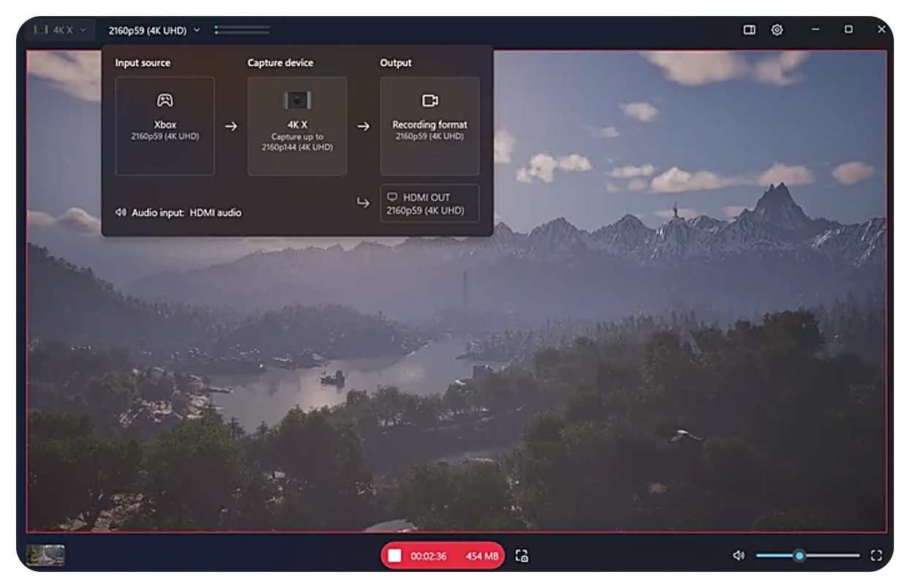Open the 4K X device selector dropdown
This screenshot has width=910, height=588.
coord(60,31)
